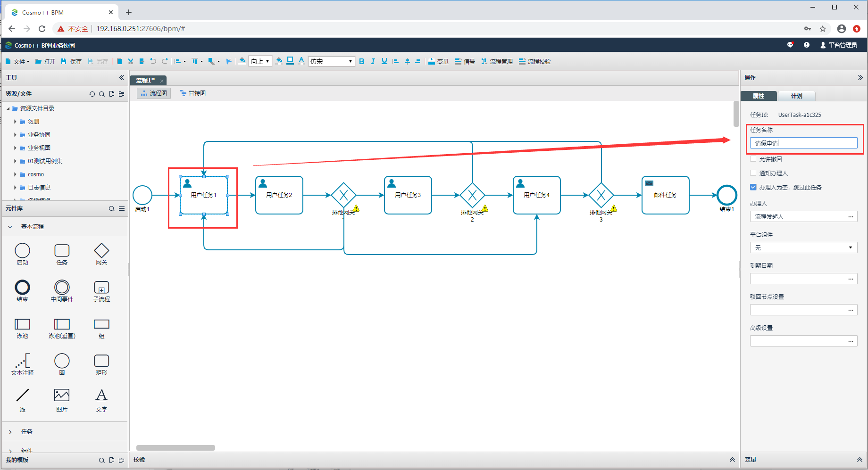The height and width of the screenshot is (470, 868).
Task: Select the 用户任务3 node on canvas
Action: tap(408, 195)
